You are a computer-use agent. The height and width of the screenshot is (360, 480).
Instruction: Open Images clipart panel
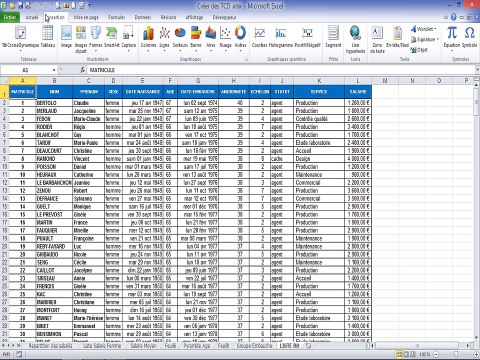tap(81, 39)
